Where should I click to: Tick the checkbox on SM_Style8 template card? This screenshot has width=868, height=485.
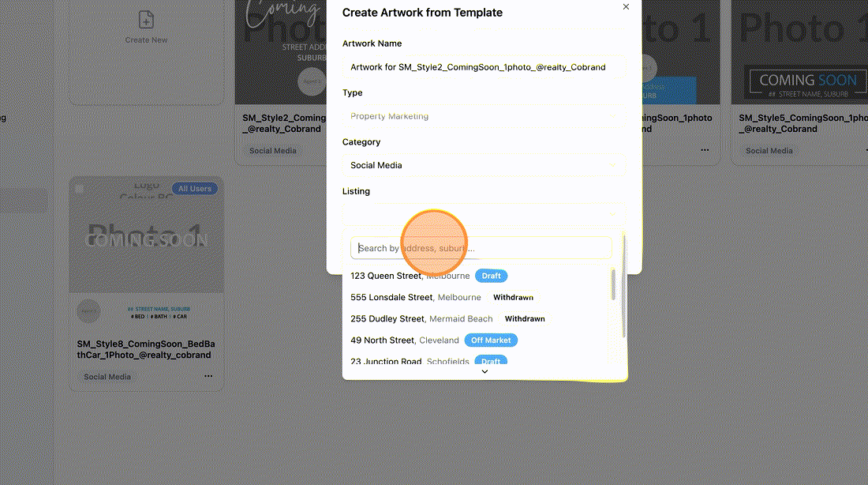(x=79, y=189)
